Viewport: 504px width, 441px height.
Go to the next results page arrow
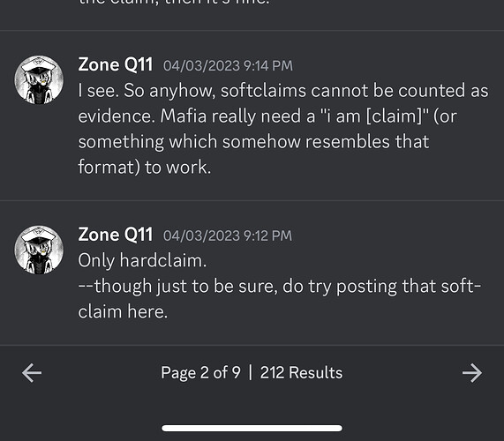pyautogui.click(x=472, y=373)
